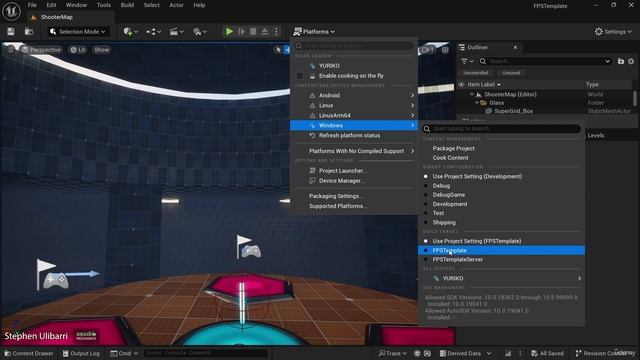Click the Unreal Engine logo icon
This screenshot has width=640, height=360.
11,11
